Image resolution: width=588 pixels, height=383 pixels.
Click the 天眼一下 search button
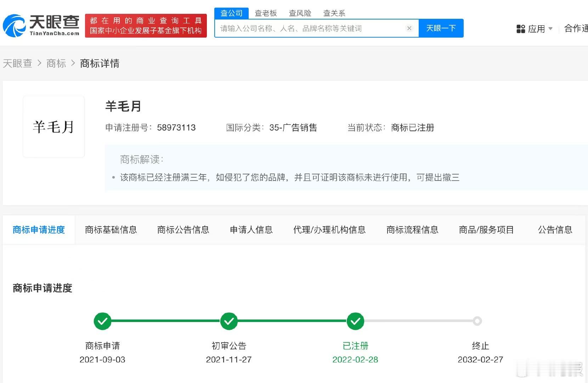pos(441,28)
